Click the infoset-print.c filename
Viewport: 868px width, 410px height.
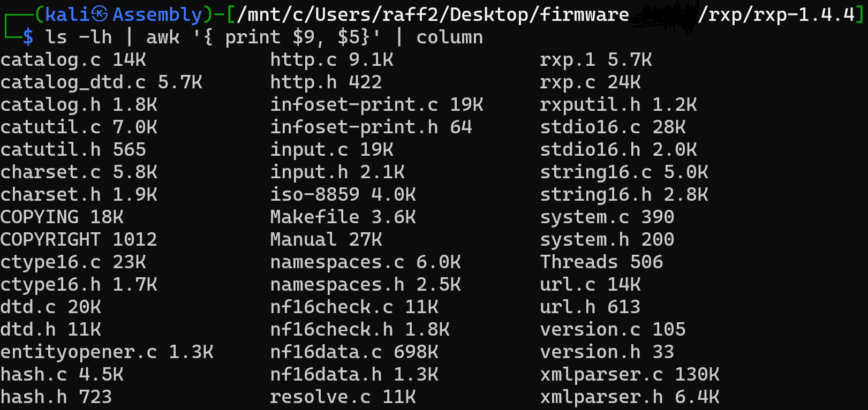tap(354, 105)
